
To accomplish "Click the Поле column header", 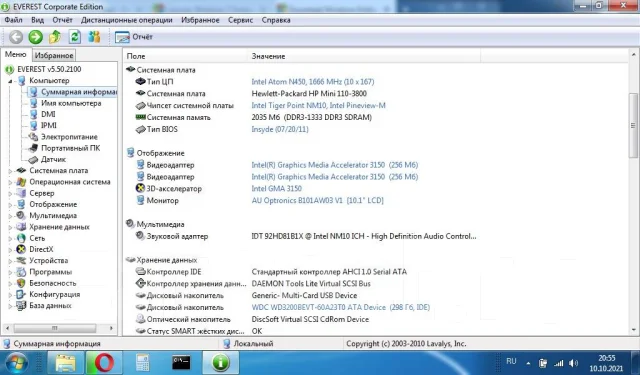I will [186, 56].
